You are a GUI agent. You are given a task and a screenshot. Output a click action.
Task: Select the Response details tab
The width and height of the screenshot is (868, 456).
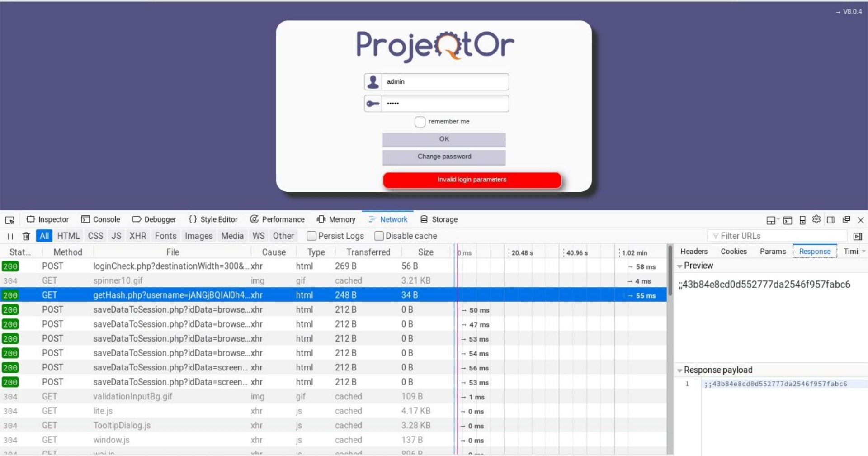(x=815, y=252)
